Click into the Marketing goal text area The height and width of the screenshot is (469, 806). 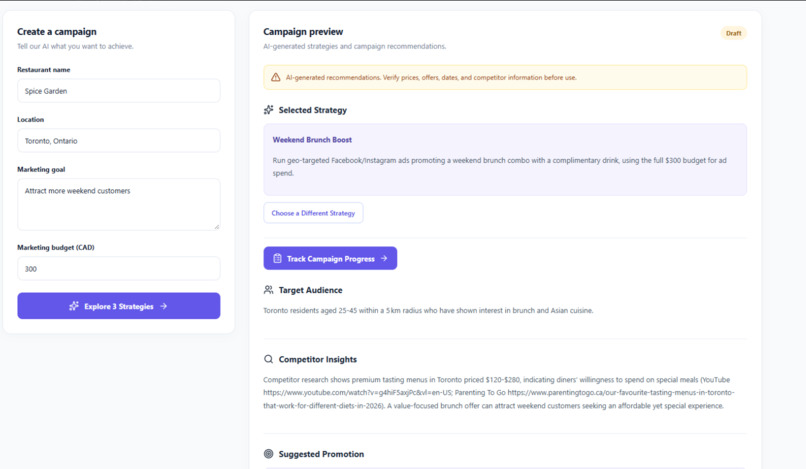(119, 205)
